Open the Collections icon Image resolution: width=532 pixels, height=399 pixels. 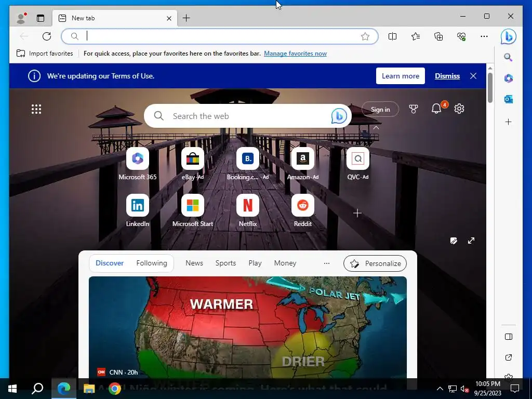point(438,36)
